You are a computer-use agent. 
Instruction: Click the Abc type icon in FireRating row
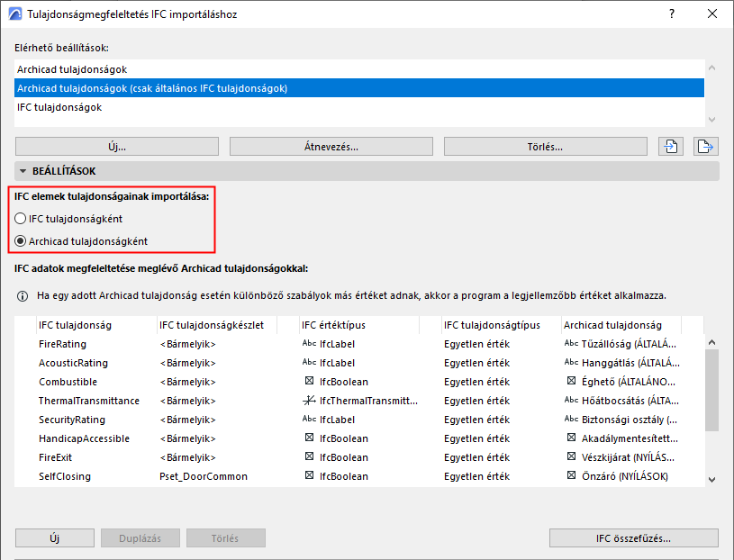(309, 343)
